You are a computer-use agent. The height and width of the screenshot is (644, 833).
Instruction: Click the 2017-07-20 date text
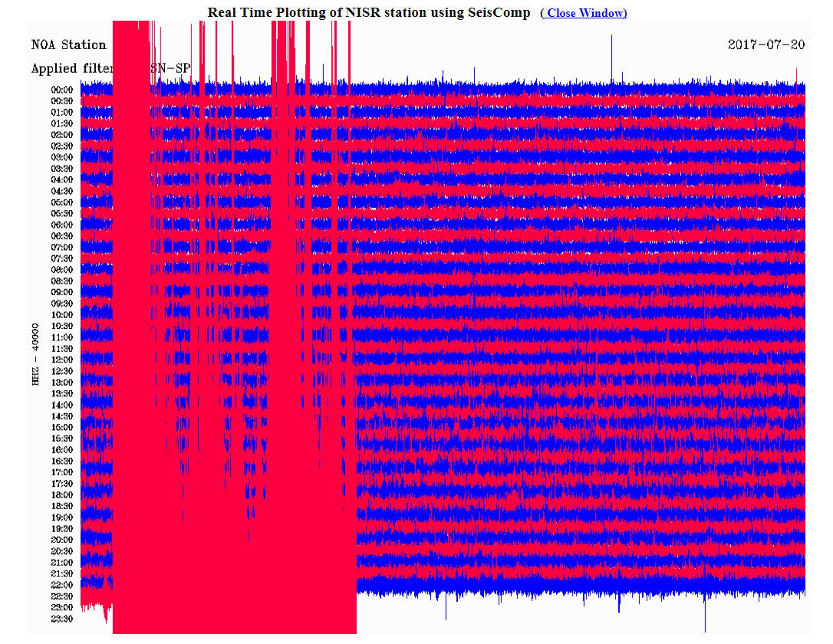pyautogui.click(x=766, y=44)
